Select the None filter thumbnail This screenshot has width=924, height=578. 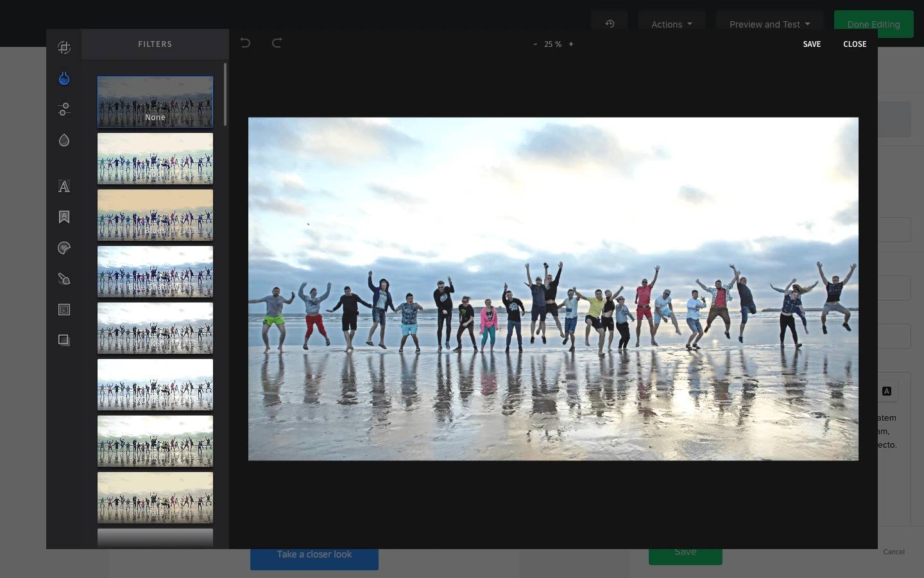(155, 102)
